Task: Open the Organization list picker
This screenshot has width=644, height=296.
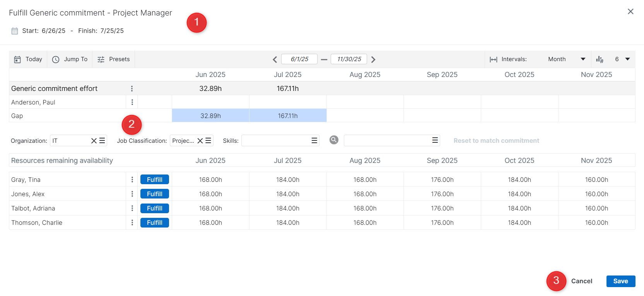Action: [x=102, y=141]
